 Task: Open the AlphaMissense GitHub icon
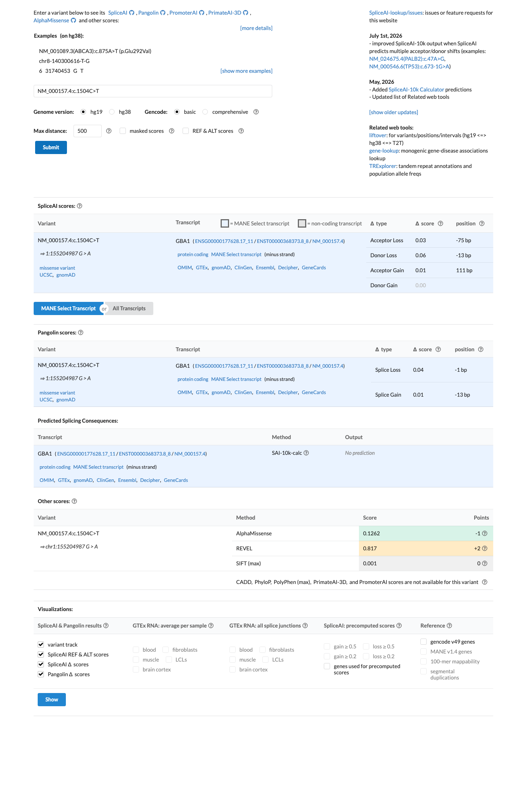(73, 20)
